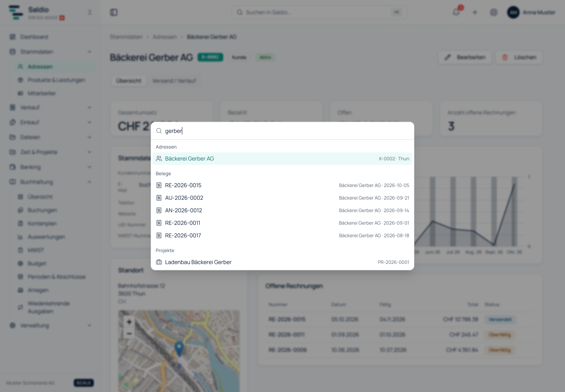The image size is (565, 392).
Task: Click receipt icon beside RE-2026-0015
Action: click(x=159, y=185)
